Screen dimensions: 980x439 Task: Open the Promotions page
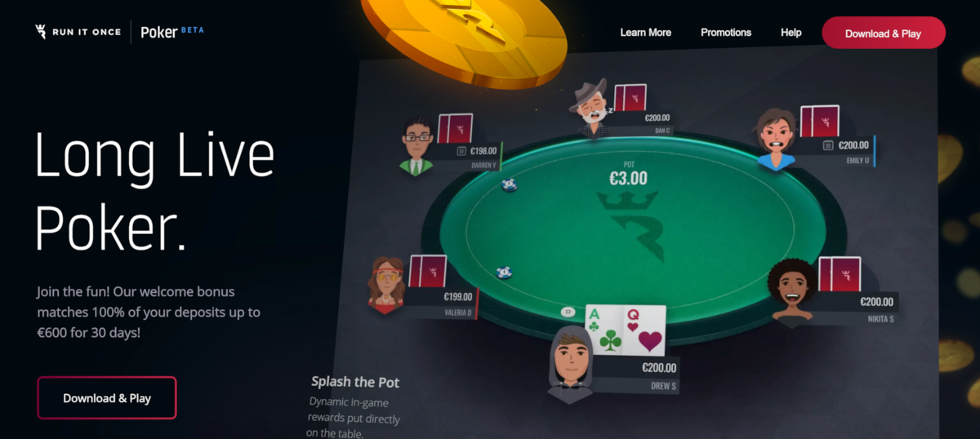click(x=726, y=33)
